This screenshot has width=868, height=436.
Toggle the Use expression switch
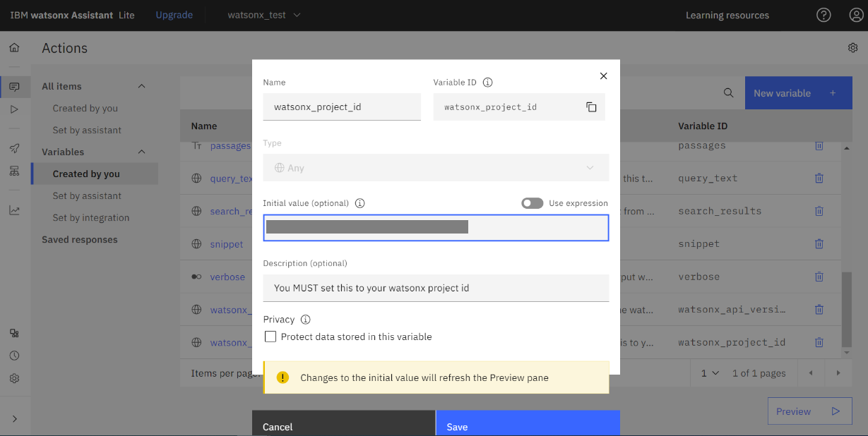click(x=532, y=203)
